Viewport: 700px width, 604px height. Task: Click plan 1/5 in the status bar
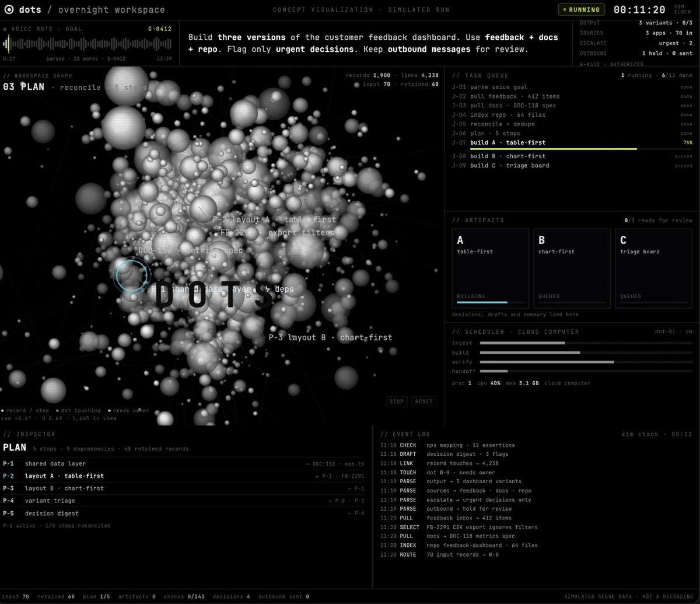pos(96,596)
